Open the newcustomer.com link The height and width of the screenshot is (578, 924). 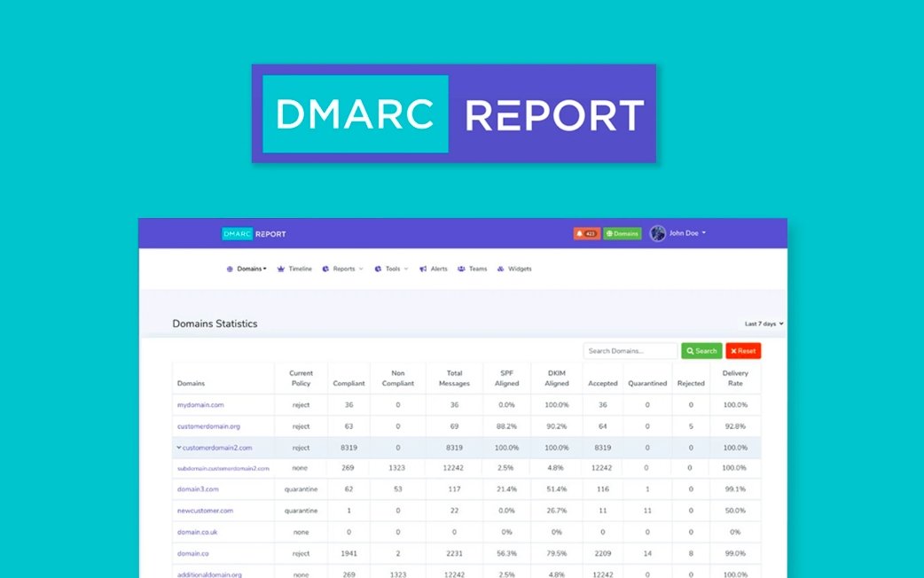click(x=205, y=511)
